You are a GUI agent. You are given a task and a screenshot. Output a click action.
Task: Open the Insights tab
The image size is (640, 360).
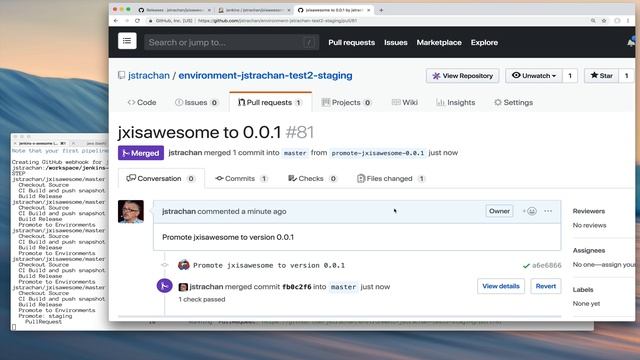tap(456, 102)
